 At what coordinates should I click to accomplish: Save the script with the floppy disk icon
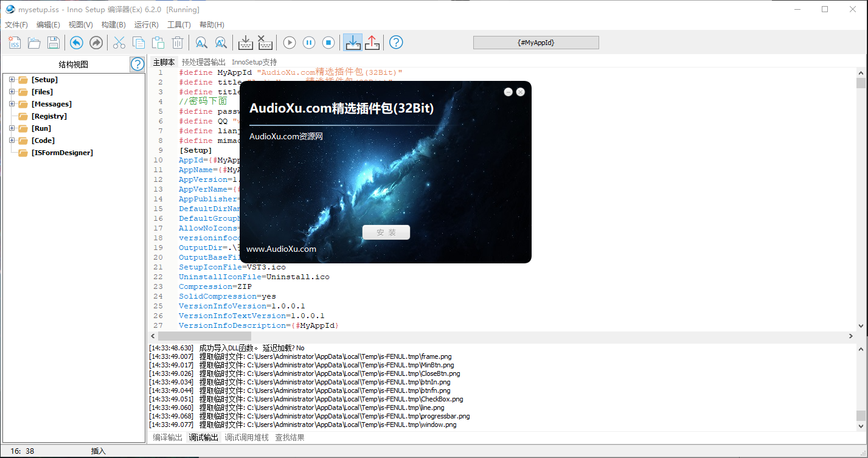(x=54, y=43)
